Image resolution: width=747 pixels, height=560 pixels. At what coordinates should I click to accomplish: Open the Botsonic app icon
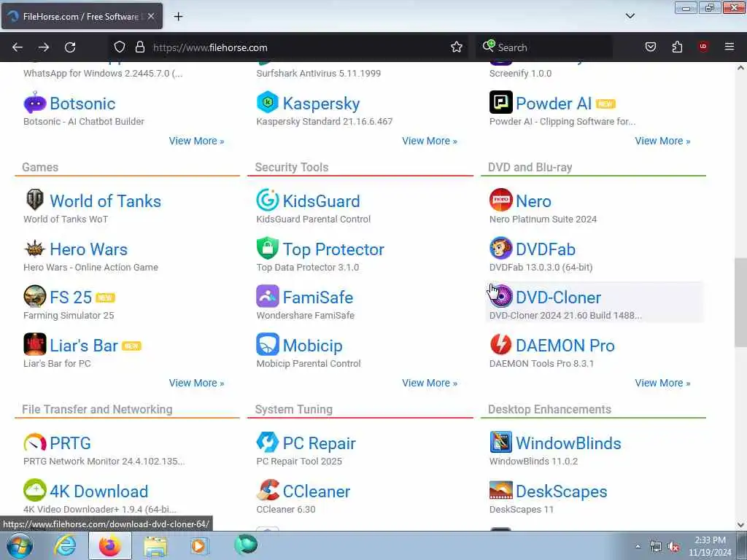(x=35, y=102)
